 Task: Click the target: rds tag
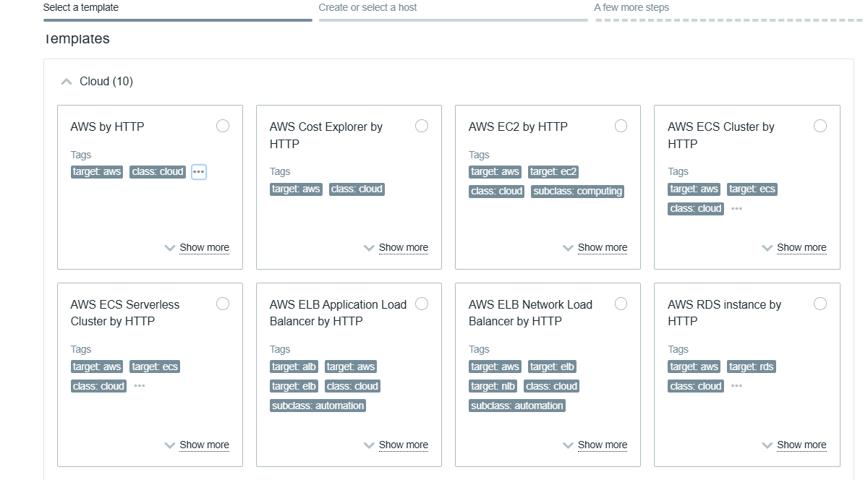[752, 367]
